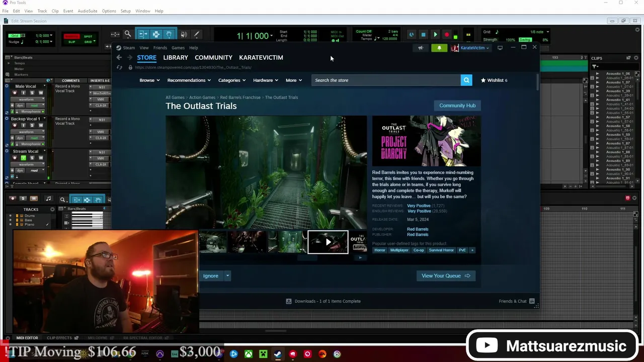Open the Categories dropdown in Steam store
The height and width of the screenshot is (362, 644).
pyautogui.click(x=232, y=80)
